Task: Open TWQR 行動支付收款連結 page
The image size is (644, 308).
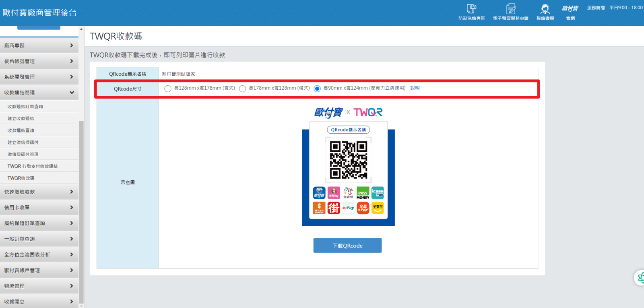Action: [x=39, y=166]
